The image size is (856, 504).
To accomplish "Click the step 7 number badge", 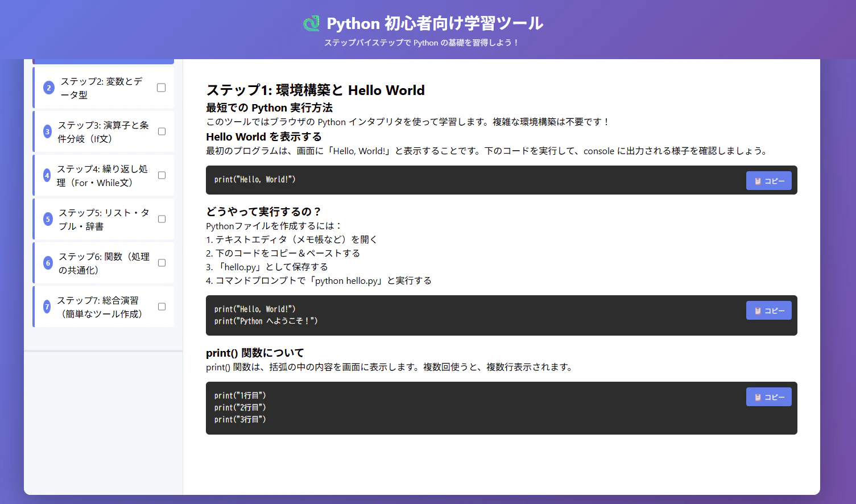I will click(47, 307).
